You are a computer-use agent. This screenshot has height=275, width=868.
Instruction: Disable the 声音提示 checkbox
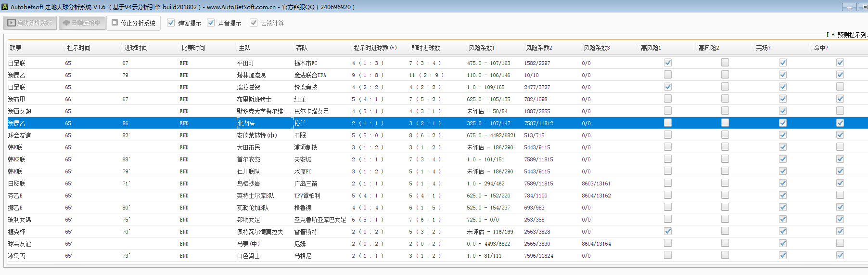[211, 23]
